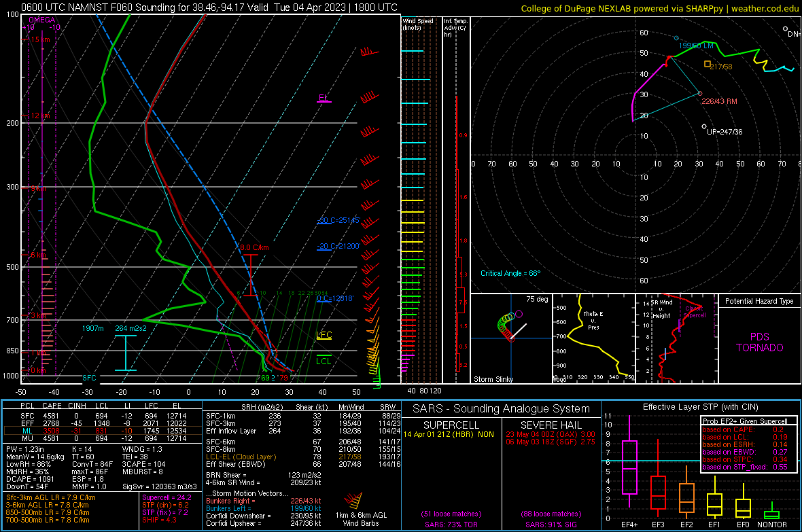Select the SFC parcel row
Screen dimensions: 802x532
[102, 414]
